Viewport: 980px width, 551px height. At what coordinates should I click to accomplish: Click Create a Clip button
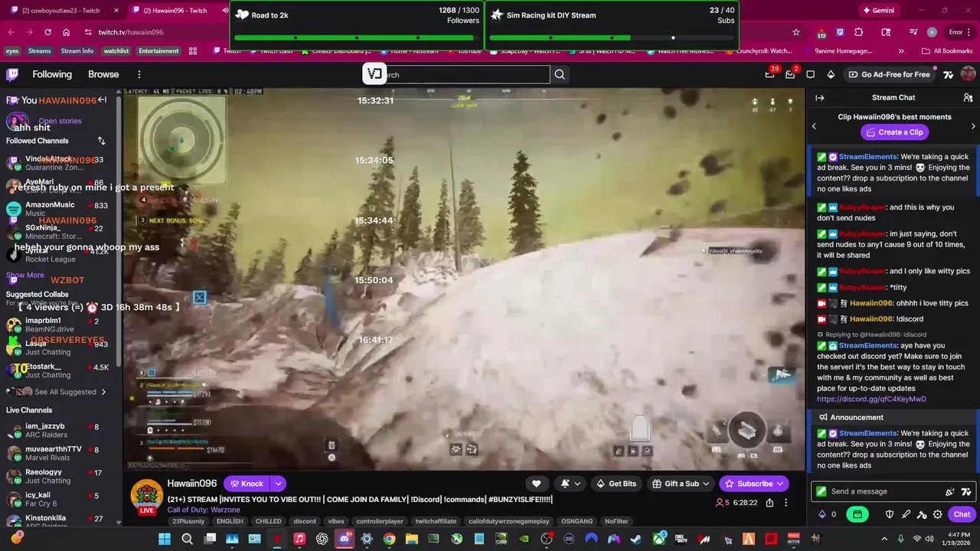pos(894,132)
